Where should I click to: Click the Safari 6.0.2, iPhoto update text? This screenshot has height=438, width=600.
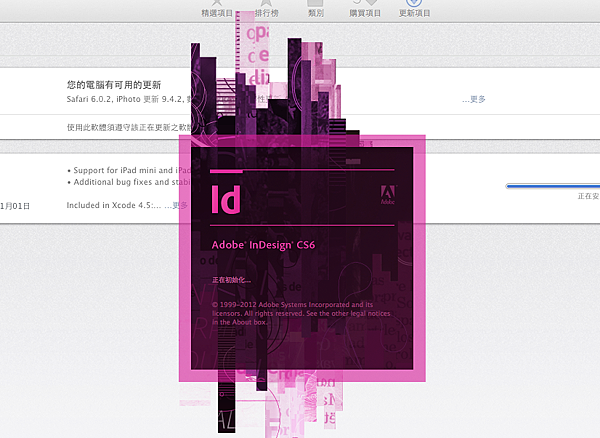129,99
